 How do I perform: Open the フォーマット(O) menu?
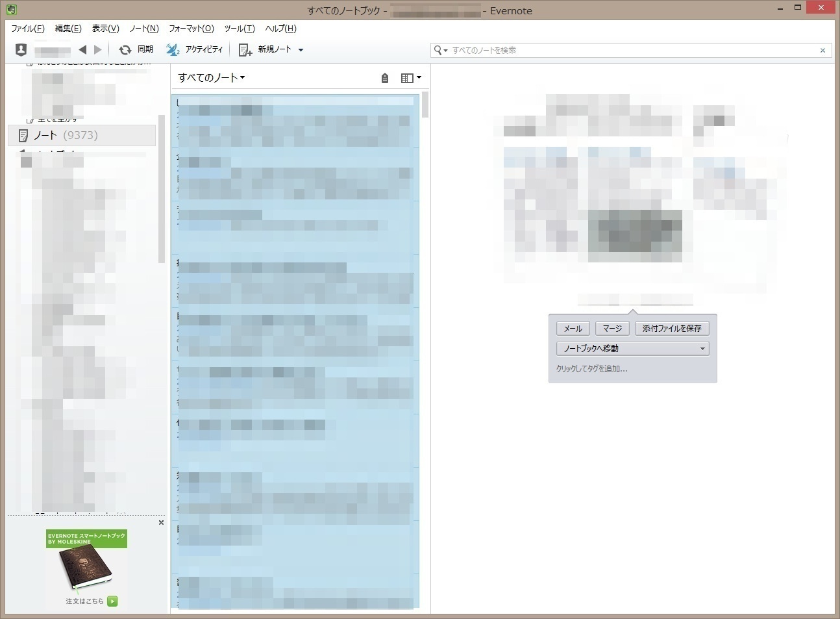(x=191, y=29)
